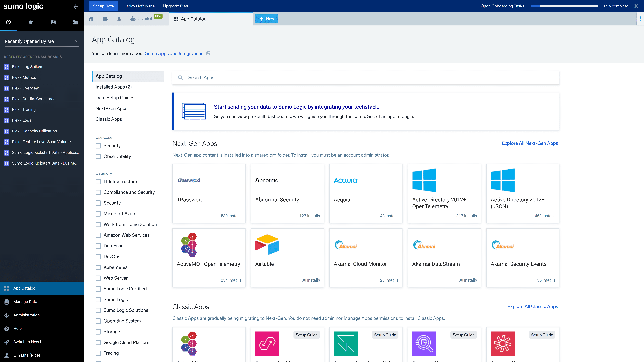Image resolution: width=644 pixels, height=362 pixels.
Task: Open the Personal folder icon tab in sidebar
Action: click(53, 22)
